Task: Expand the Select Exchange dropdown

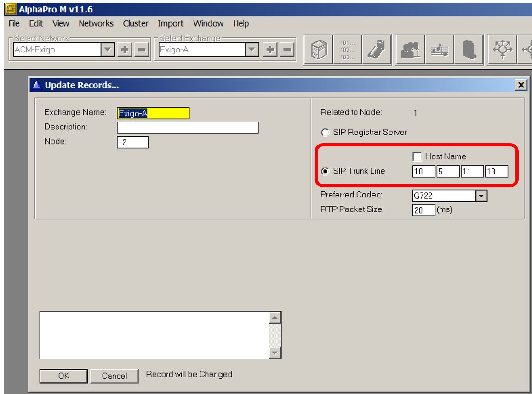Action: (252, 50)
